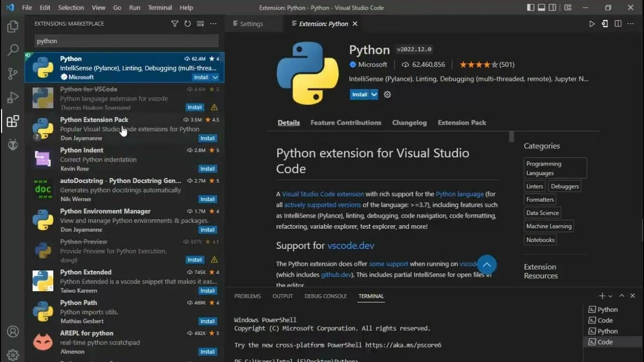Refresh the extensions marketplace list
The width and height of the screenshot is (644, 362).
click(x=188, y=24)
